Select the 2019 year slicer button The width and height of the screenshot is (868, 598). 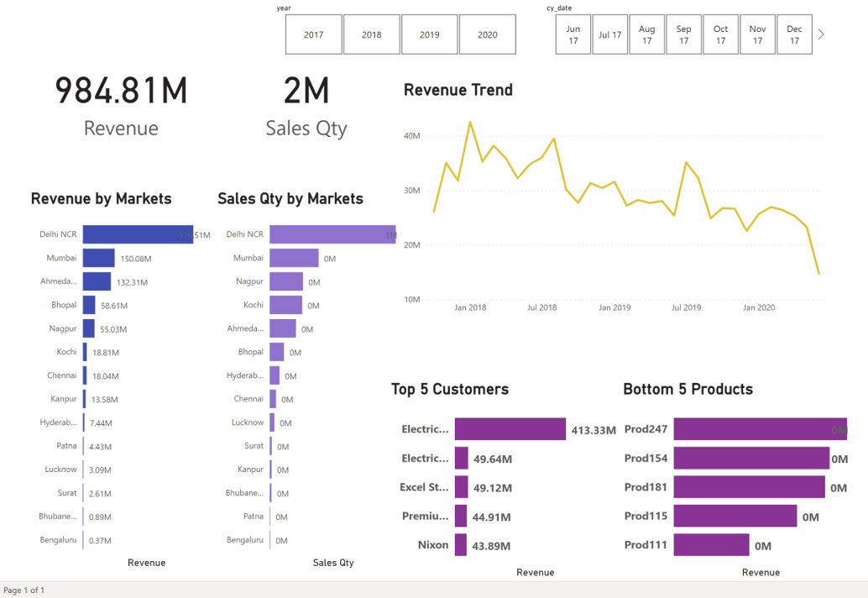[x=429, y=34]
